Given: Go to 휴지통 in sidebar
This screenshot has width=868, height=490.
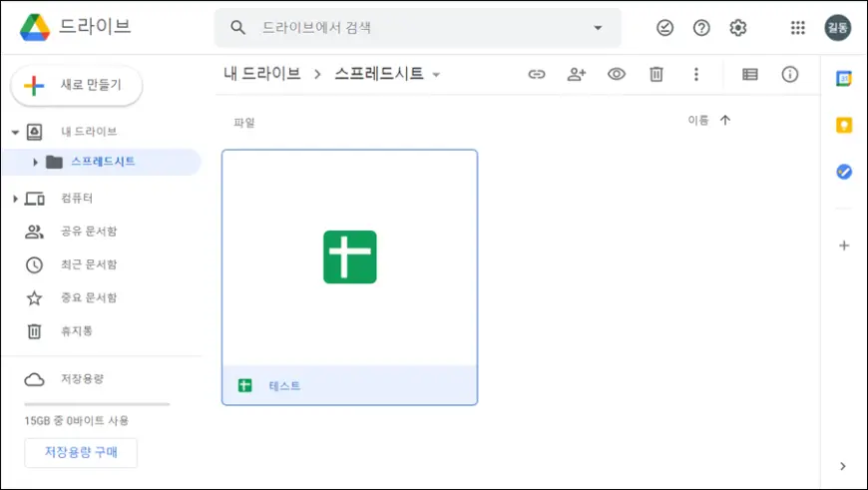Looking at the screenshot, I should [x=76, y=330].
